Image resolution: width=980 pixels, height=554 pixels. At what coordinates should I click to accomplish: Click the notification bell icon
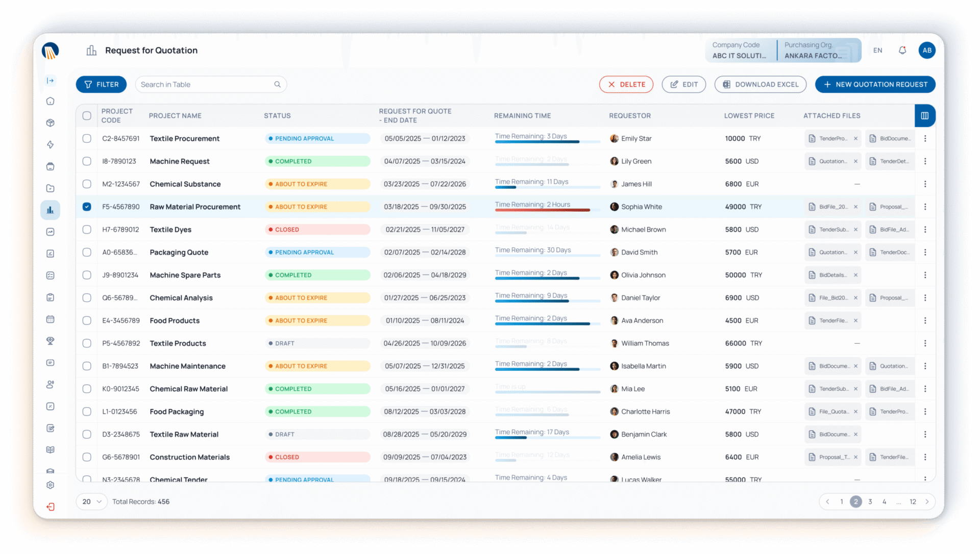pos(902,50)
